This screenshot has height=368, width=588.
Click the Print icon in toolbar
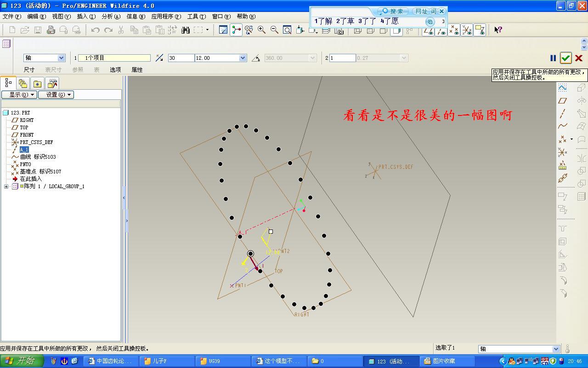[x=51, y=30]
